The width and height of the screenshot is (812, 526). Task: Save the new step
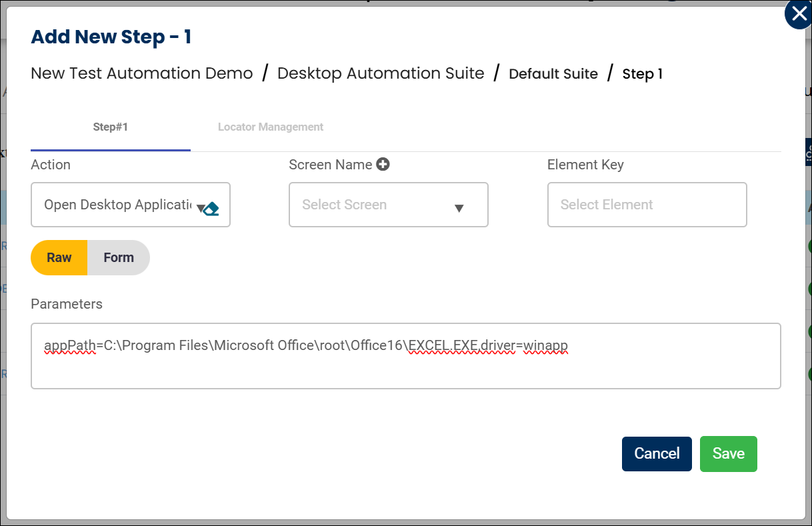point(728,453)
